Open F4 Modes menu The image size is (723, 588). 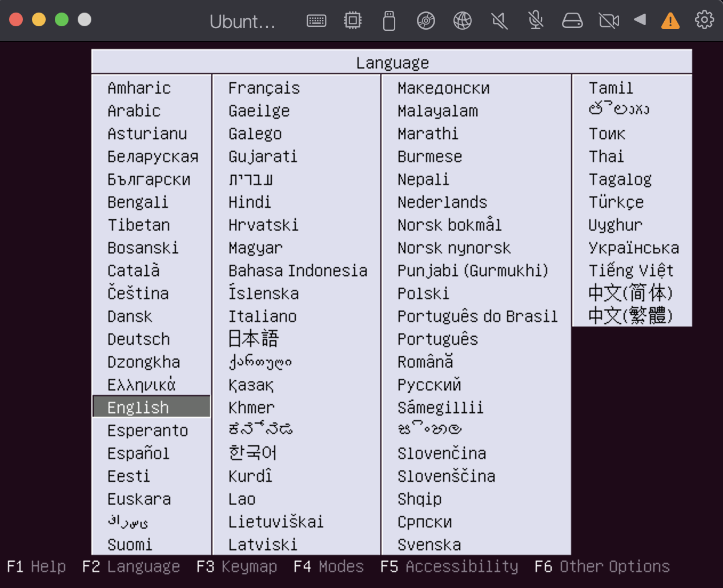point(328,566)
